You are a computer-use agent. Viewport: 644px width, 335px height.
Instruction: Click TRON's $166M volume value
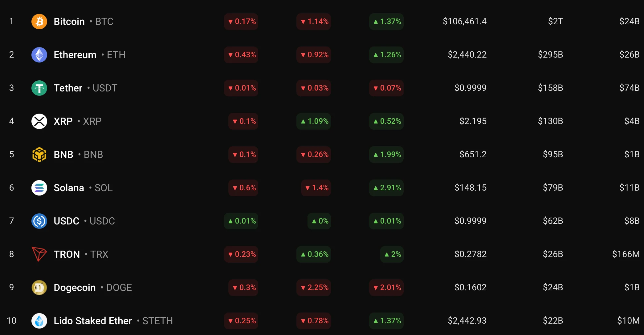[626, 254]
